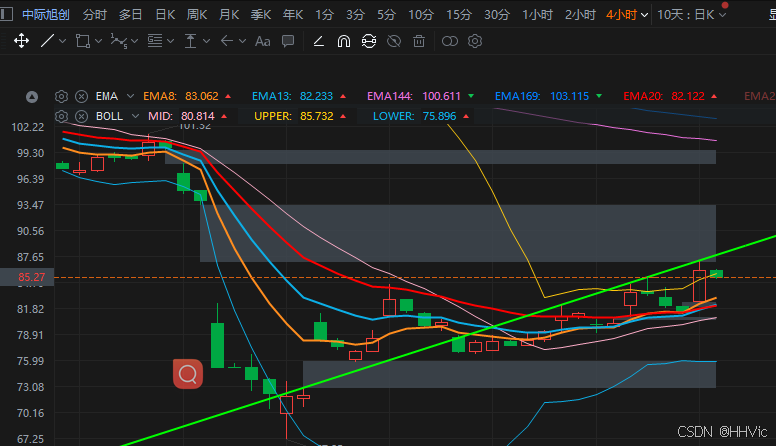This screenshot has width=776, height=446.
Task: Hide all drawings with crossed-eye icon
Action: [394, 41]
